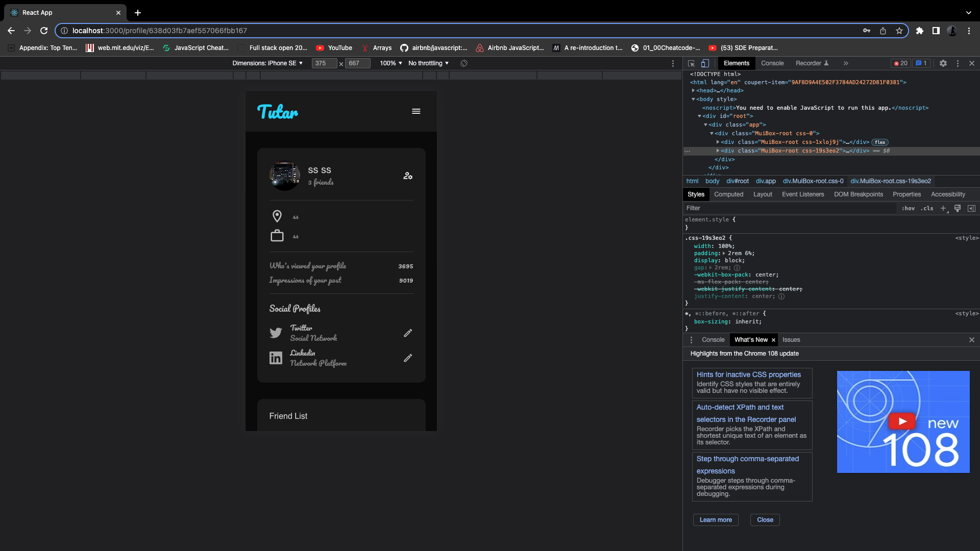Open the rendering emulations paintbrush icon

(958, 208)
